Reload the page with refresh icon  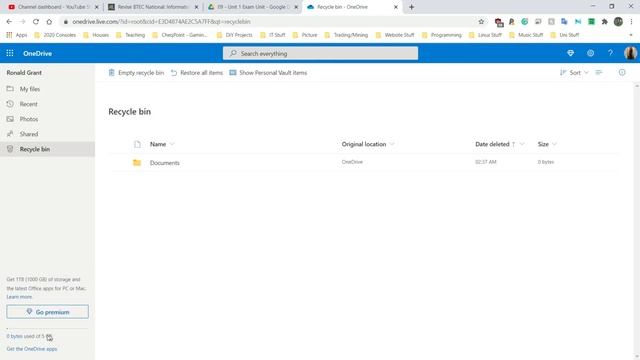pyautogui.click(x=36, y=22)
